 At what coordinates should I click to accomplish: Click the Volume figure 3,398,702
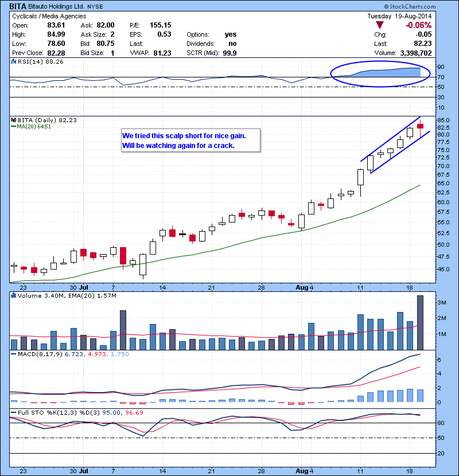416,53
